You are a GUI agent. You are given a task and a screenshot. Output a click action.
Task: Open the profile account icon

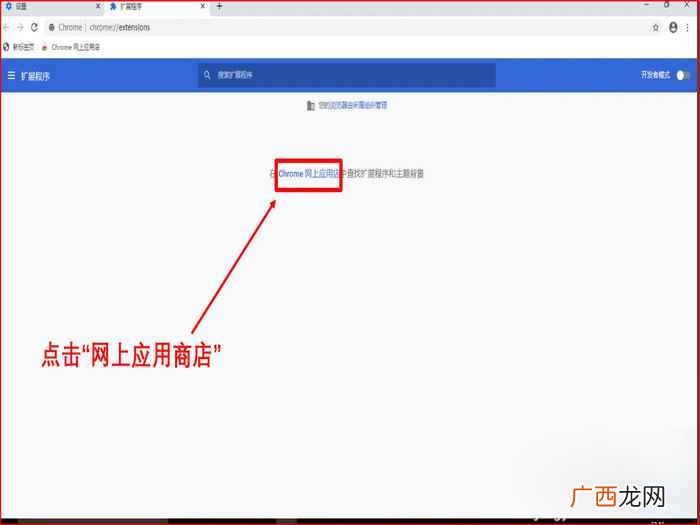coord(673,27)
